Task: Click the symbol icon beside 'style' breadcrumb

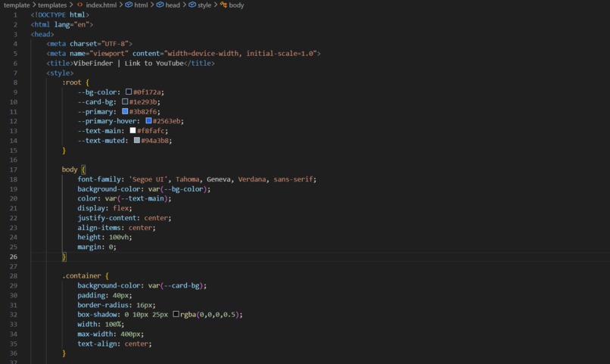Action: 192,5
